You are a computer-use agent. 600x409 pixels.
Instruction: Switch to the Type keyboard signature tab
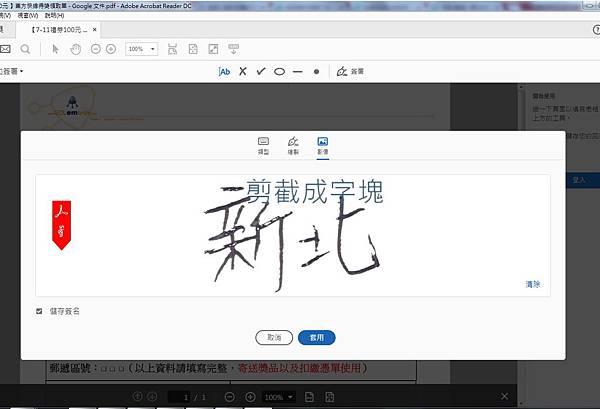tap(263, 146)
